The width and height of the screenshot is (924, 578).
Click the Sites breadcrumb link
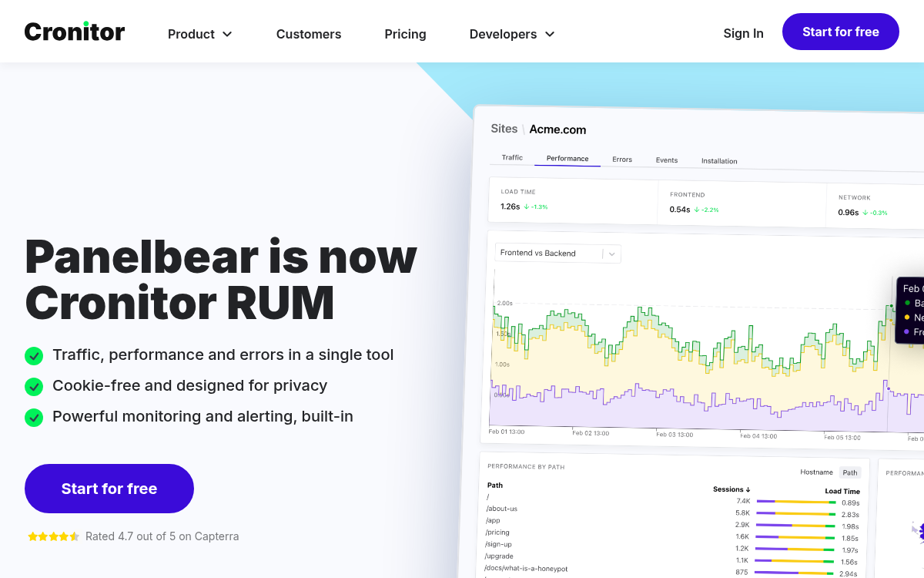pyautogui.click(x=504, y=129)
